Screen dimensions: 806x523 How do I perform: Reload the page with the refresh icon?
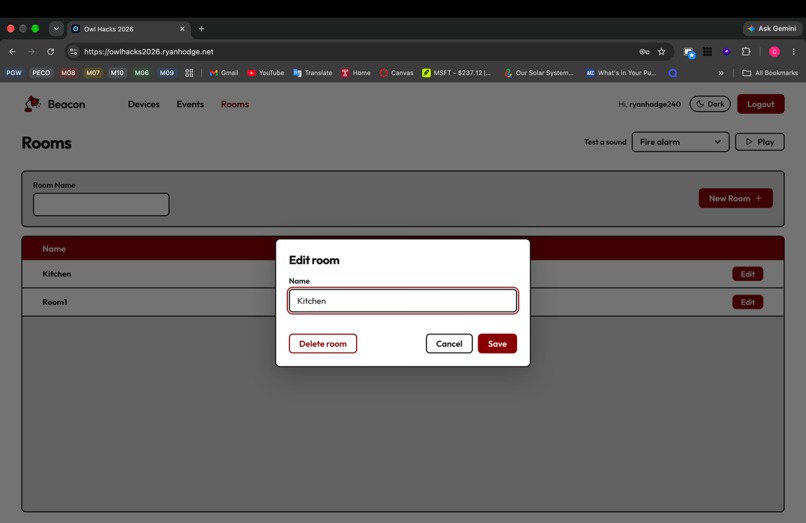point(50,51)
